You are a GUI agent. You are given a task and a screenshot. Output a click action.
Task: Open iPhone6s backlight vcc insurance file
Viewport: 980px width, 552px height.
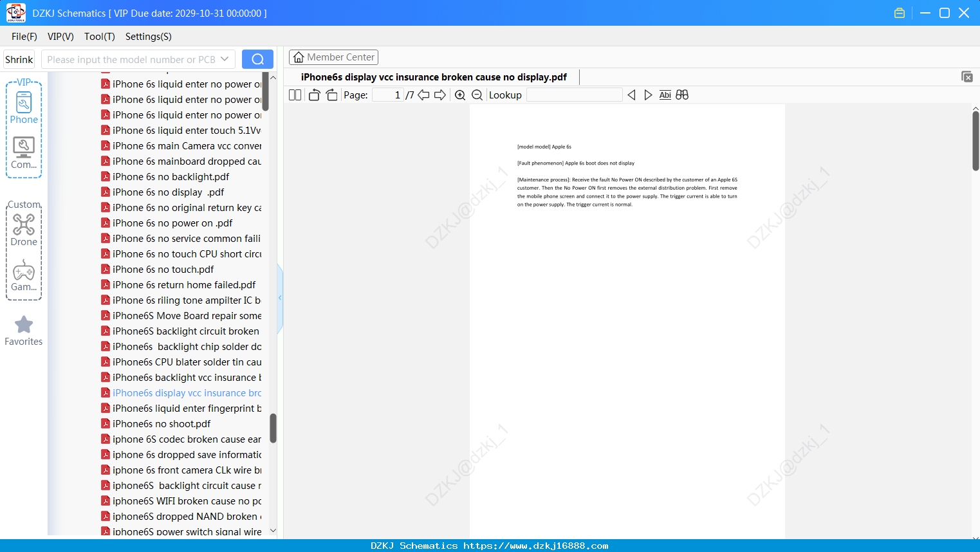(187, 377)
